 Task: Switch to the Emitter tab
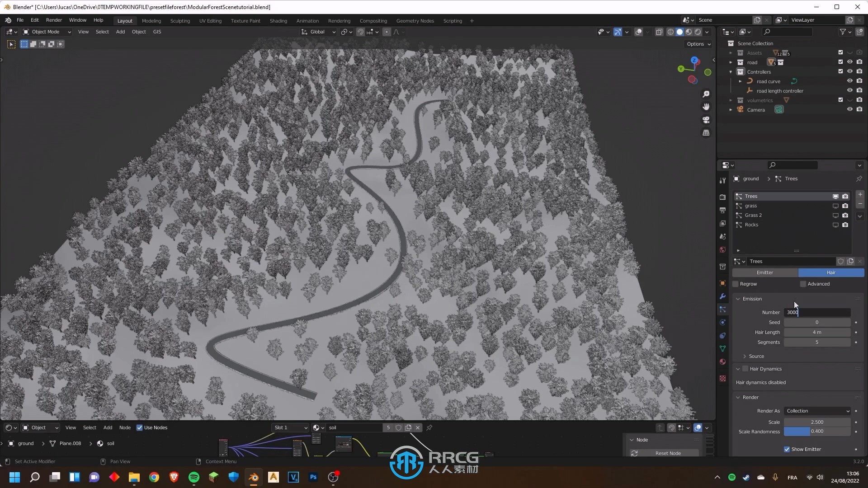tap(765, 272)
